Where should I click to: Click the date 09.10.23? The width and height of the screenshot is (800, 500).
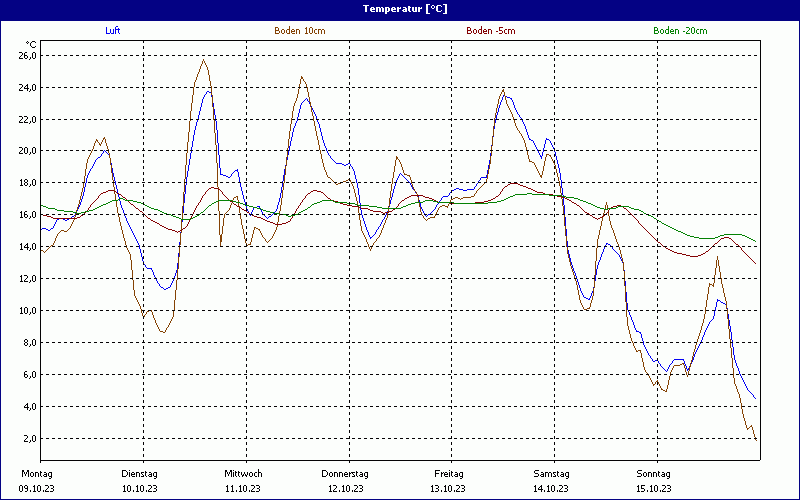(37, 489)
